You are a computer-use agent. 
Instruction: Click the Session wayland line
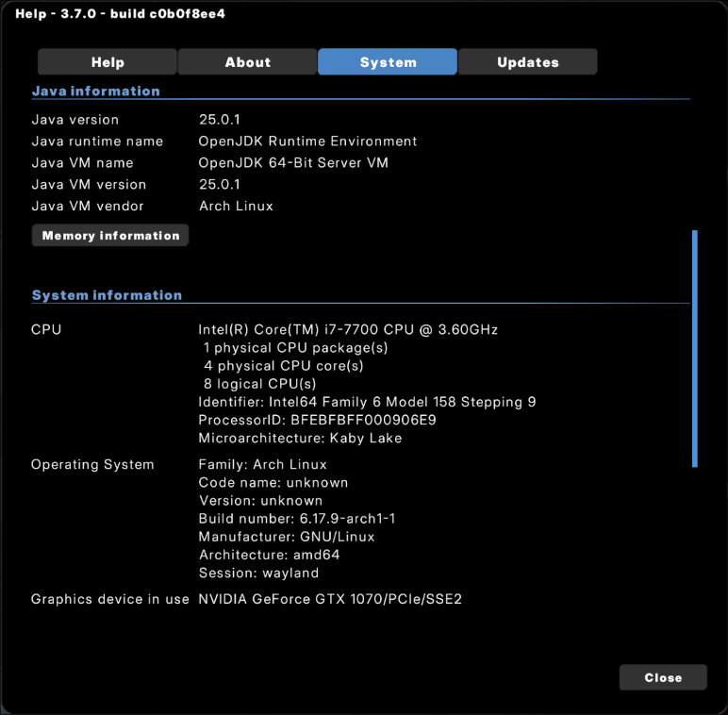[x=258, y=573]
